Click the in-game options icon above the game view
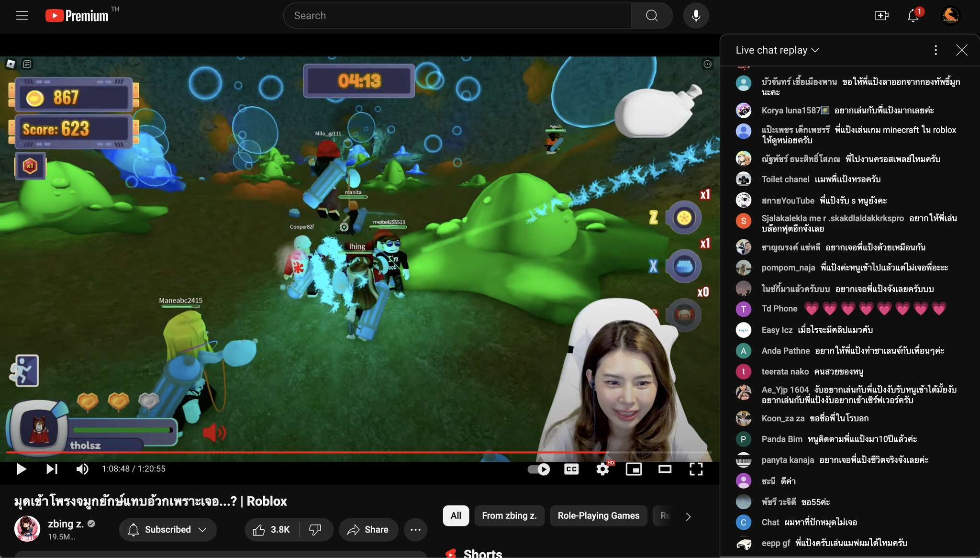The image size is (980, 558). point(707,64)
